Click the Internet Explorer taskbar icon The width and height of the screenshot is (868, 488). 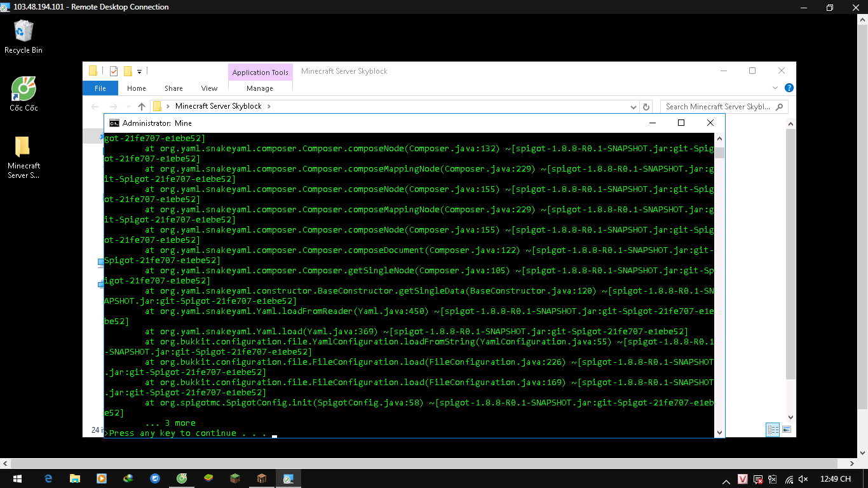click(x=48, y=478)
